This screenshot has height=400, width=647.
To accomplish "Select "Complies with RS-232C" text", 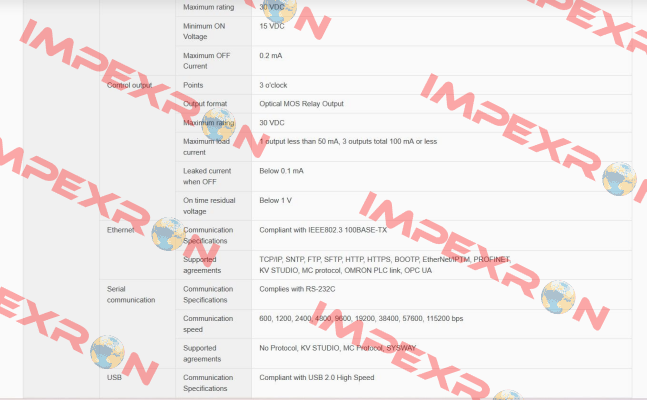I will point(297,289).
